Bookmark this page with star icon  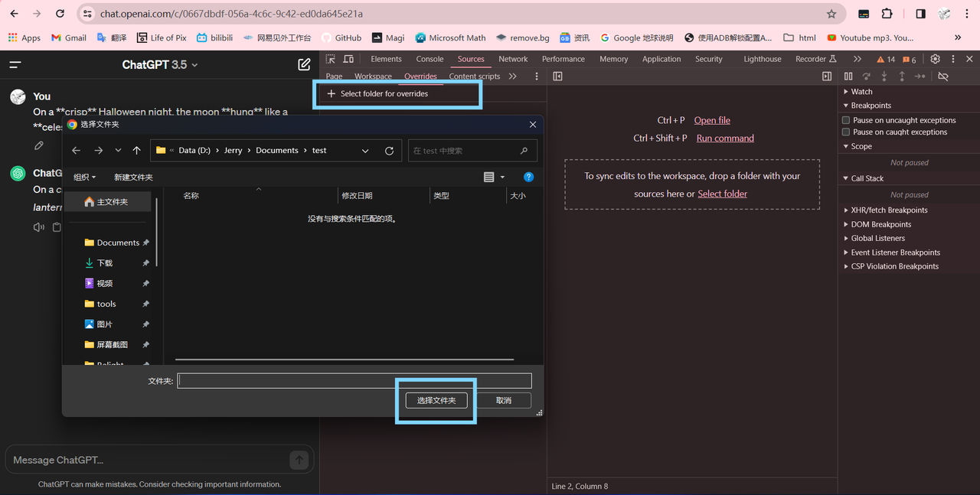pos(831,14)
